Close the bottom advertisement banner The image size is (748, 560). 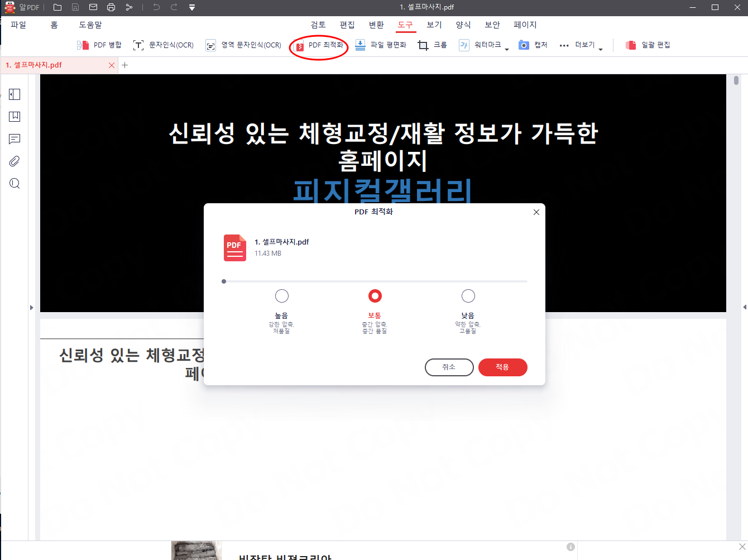pyautogui.click(x=742, y=547)
